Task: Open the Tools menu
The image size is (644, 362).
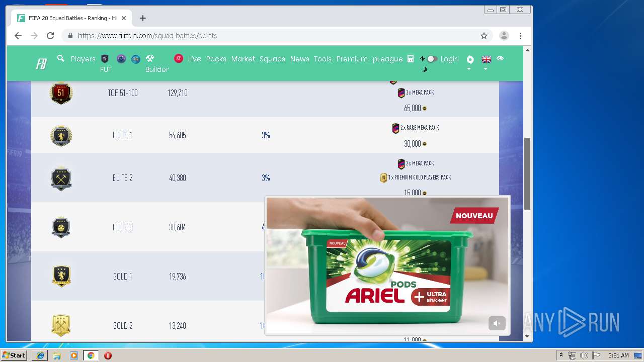Action: (x=323, y=59)
